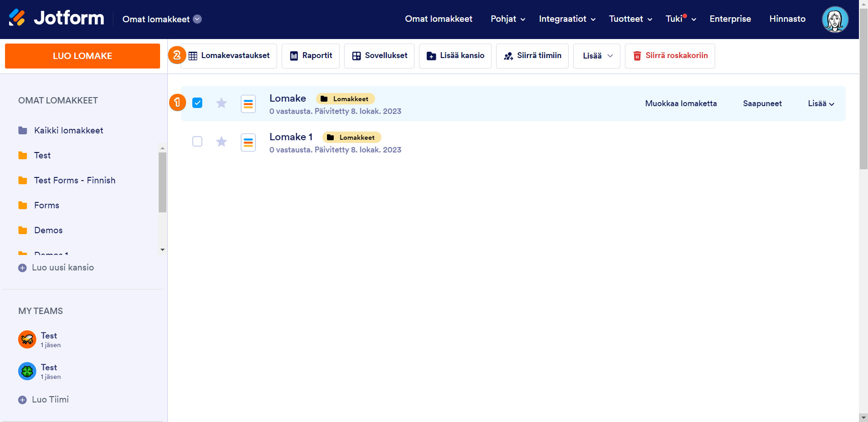Move selected form to trash via Siirrä roskakoriin
This screenshot has width=868, height=422.
click(670, 56)
